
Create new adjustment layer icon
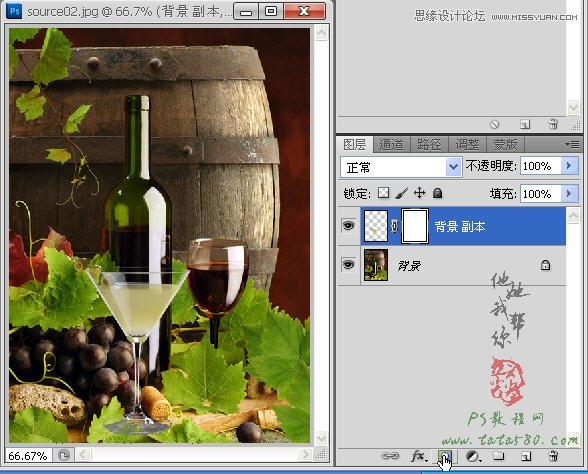tap(473, 456)
